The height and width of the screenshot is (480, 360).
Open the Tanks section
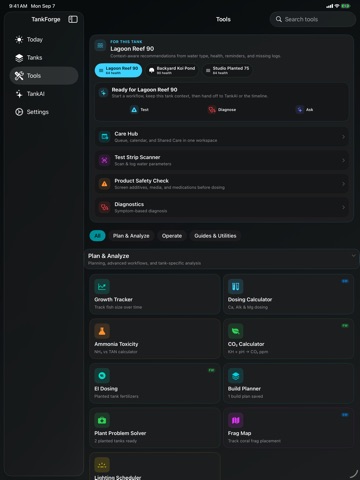(44, 58)
